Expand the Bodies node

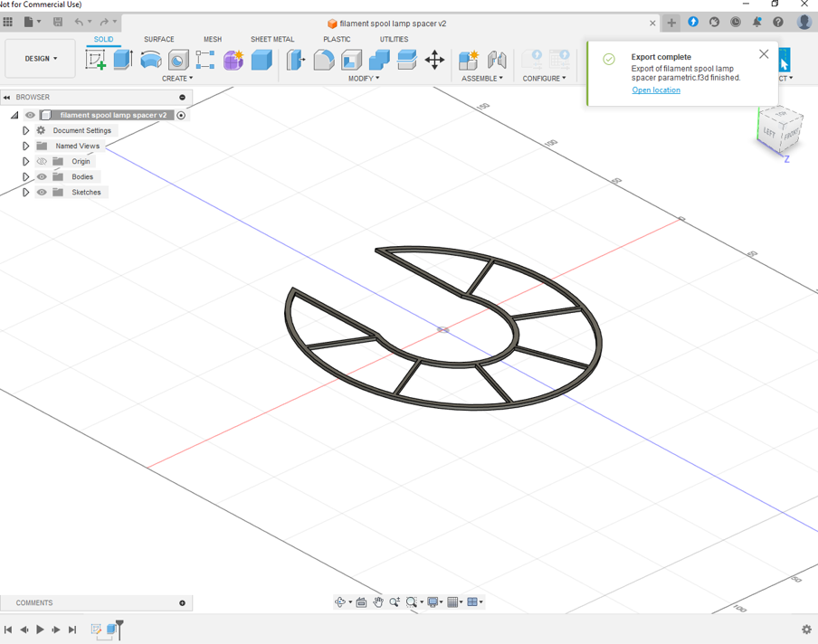tap(25, 176)
